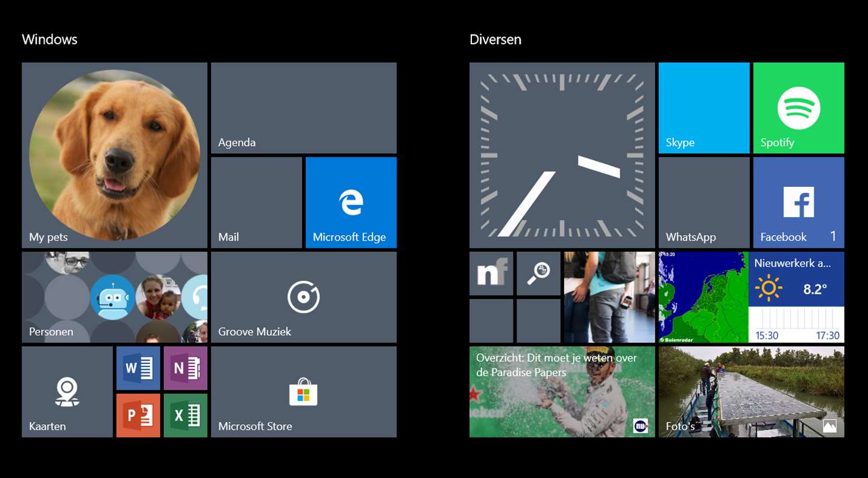868x478 pixels.
Task: Open the Microsoft Store tile
Action: click(304, 392)
